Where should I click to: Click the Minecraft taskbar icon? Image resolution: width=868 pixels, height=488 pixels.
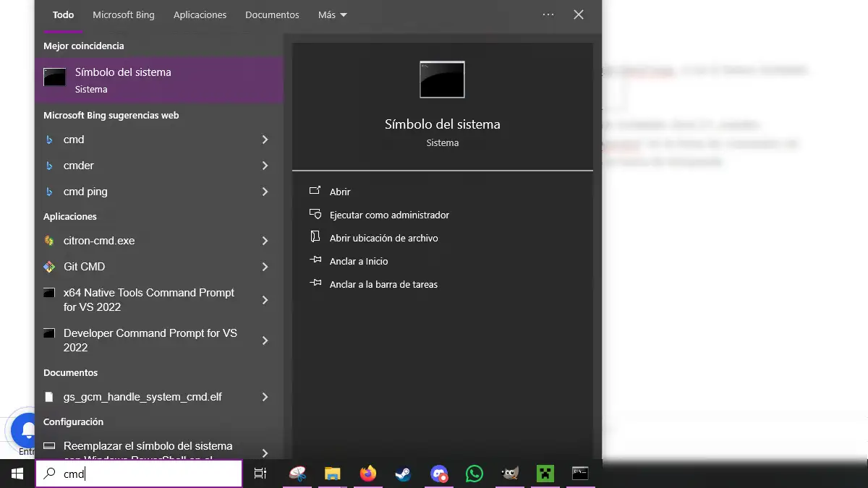[x=545, y=474]
